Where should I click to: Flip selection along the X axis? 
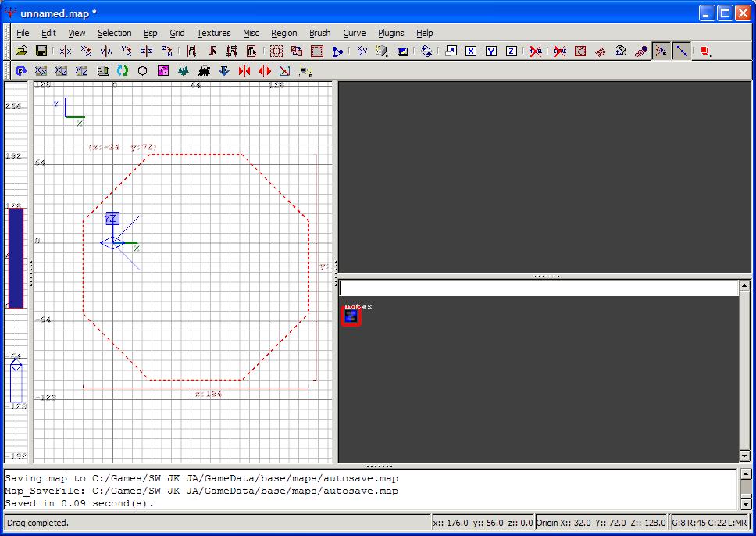point(66,51)
